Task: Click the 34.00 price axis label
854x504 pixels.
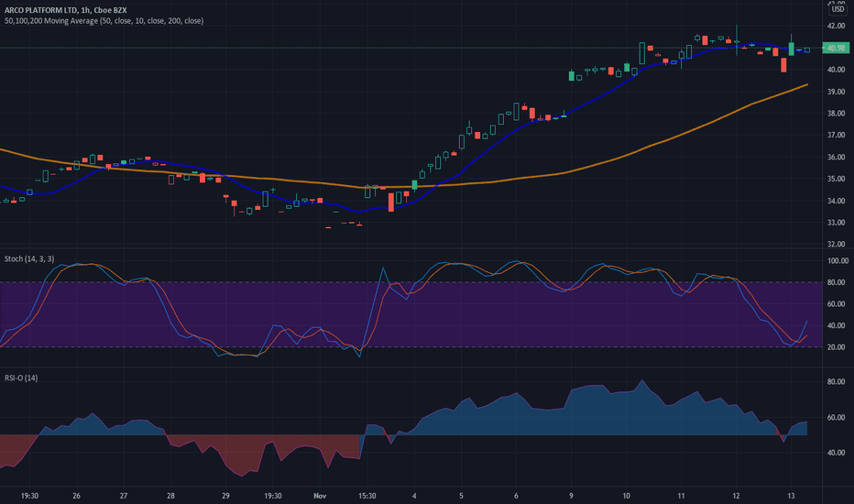Action: pyautogui.click(x=836, y=201)
